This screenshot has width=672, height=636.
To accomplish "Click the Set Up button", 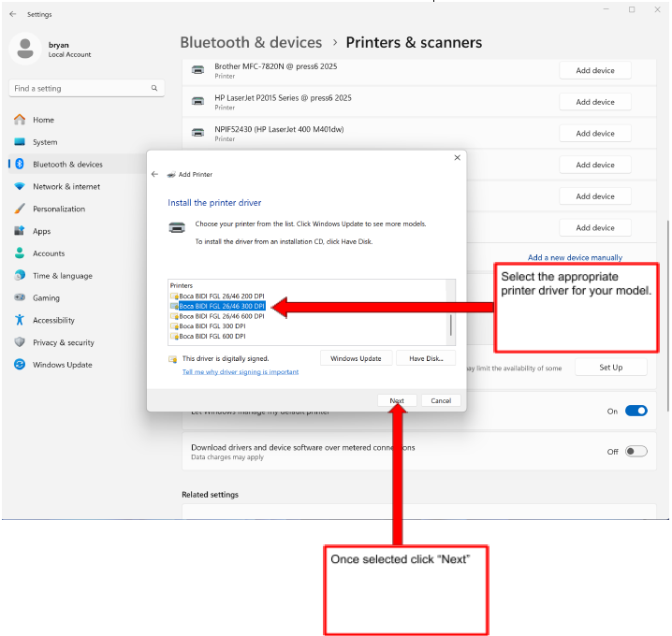I will [x=611, y=368].
